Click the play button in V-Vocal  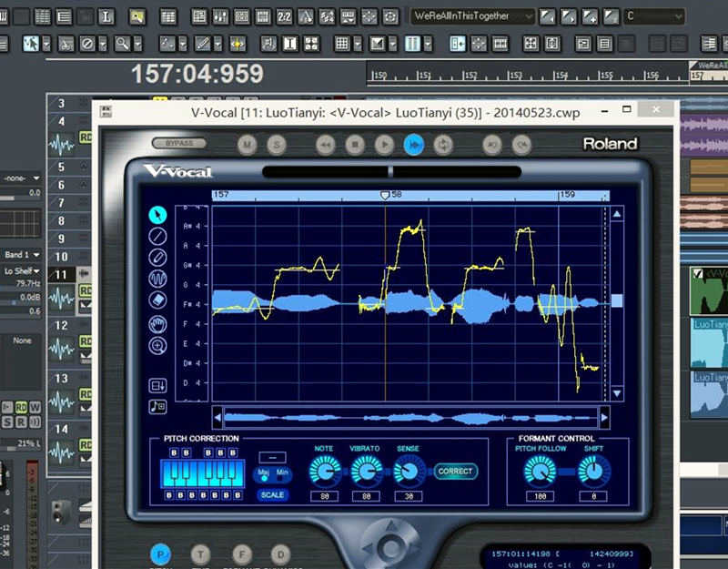point(384,144)
